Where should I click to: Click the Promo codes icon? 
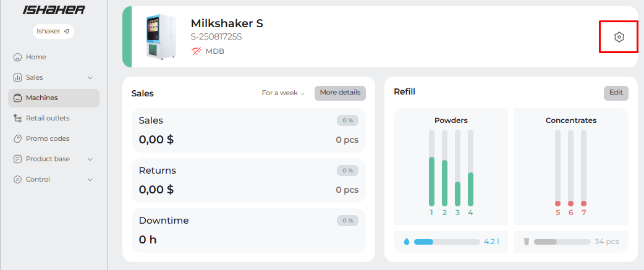pyautogui.click(x=17, y=138)
